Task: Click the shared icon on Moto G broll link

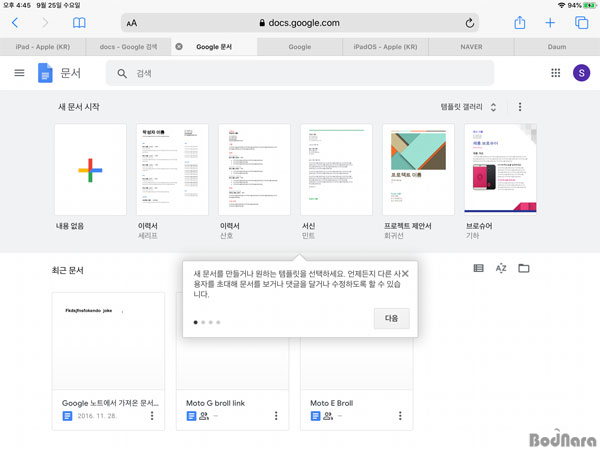Action: coord(204,416)
